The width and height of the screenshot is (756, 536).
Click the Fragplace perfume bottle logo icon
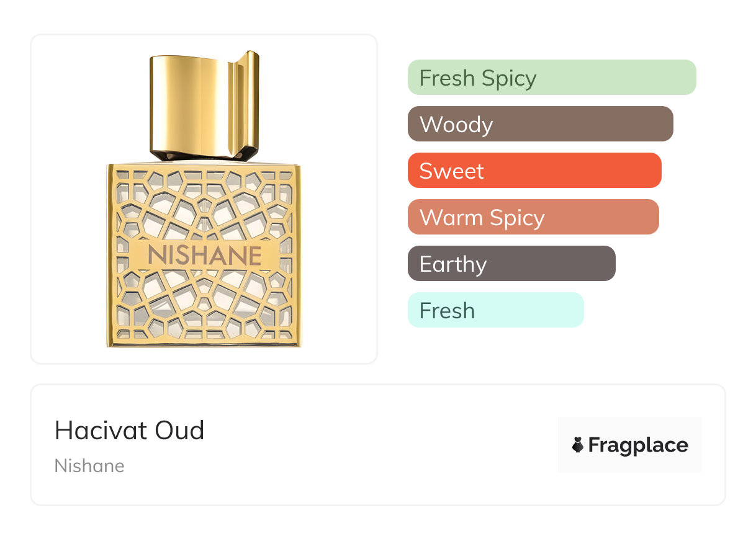point(578,445)
